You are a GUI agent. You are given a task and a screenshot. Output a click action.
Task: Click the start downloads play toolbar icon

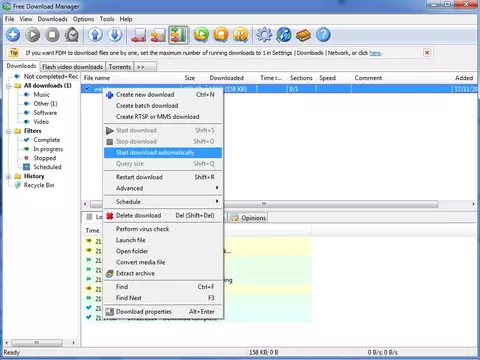[x=33, y=35]
